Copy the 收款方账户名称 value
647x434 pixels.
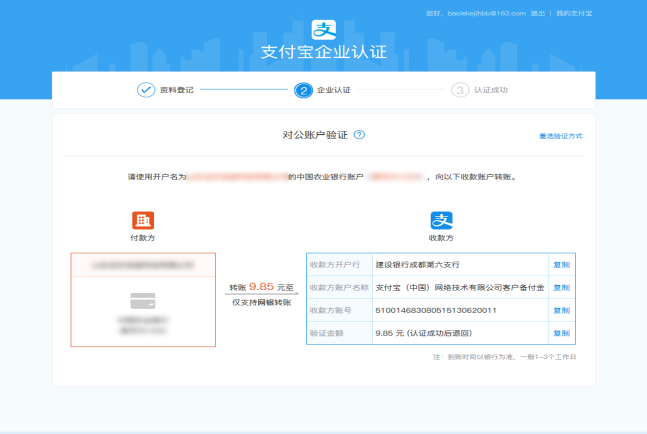click(x=562, y=288)
